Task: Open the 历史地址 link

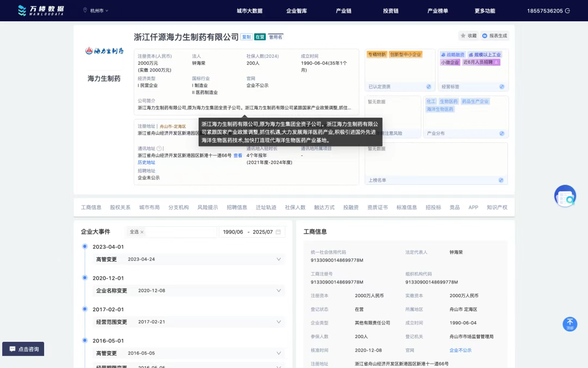Action: click(146, 162)
